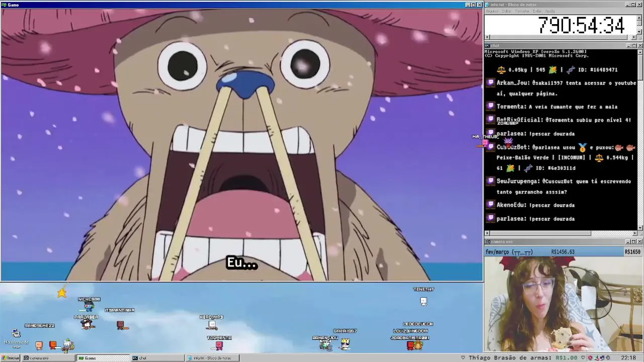Screen dimensions: 644x362
Task: Open the Editar menu in Notepad
Action: tap(507, 11)
